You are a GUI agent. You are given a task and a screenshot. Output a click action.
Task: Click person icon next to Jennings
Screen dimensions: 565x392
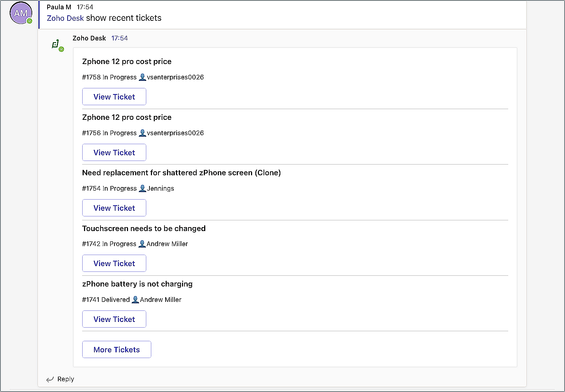click(x=142, y=188)
